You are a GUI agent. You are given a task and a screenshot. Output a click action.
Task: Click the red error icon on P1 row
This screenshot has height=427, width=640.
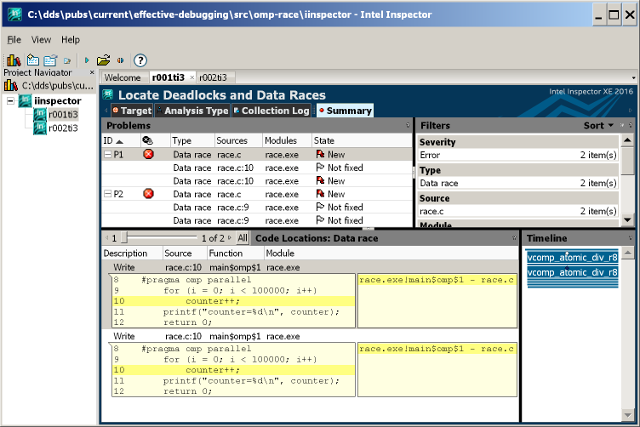point(149,154)
